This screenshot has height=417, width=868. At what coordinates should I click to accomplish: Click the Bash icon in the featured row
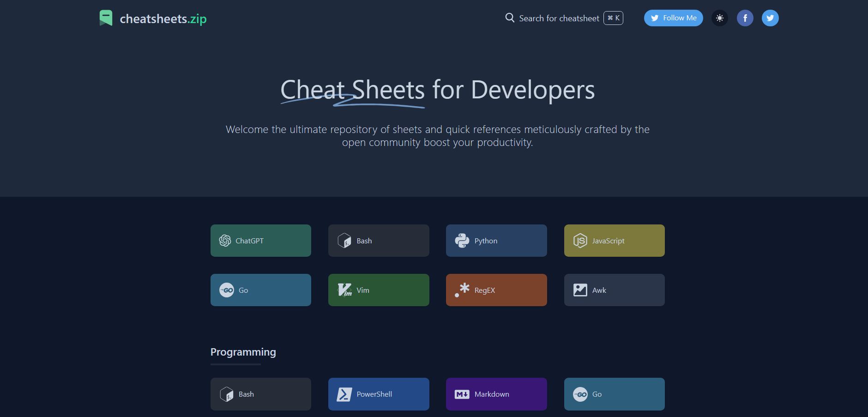pos(344,241)
